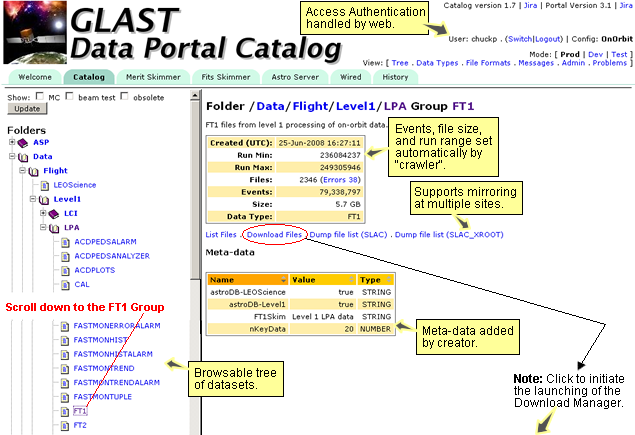Screen dimensions: 635x435
Task: Open the Problems view link
Action: coord(609,63)
